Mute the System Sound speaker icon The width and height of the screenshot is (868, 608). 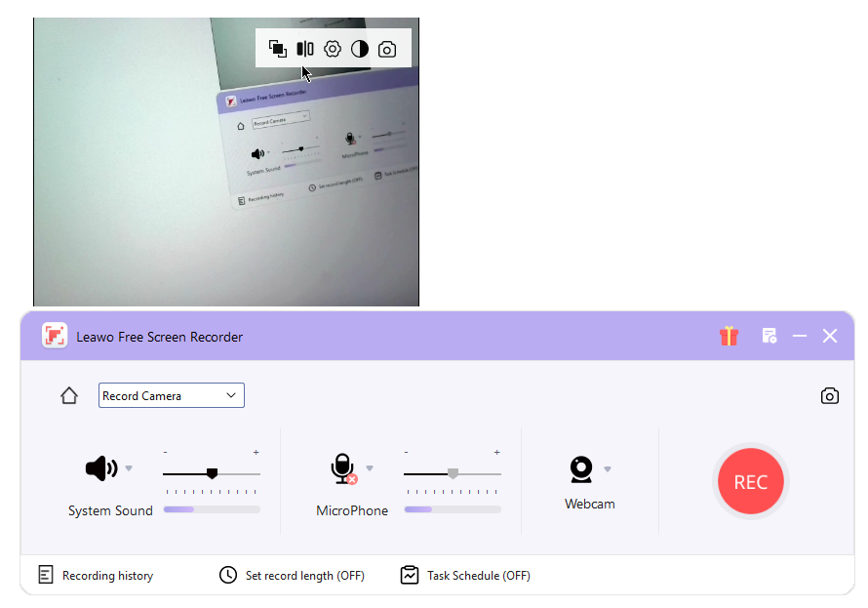pyautogui.click(x=101, y=468)
